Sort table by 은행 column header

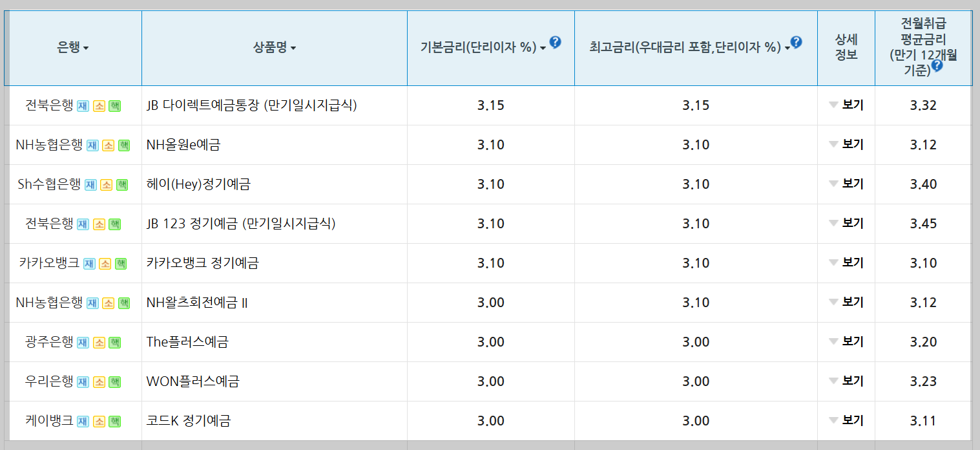(x=73, y=48)
